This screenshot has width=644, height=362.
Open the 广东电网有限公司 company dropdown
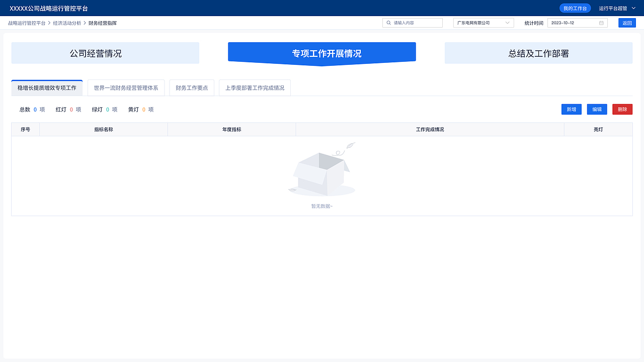pos(484,23)
